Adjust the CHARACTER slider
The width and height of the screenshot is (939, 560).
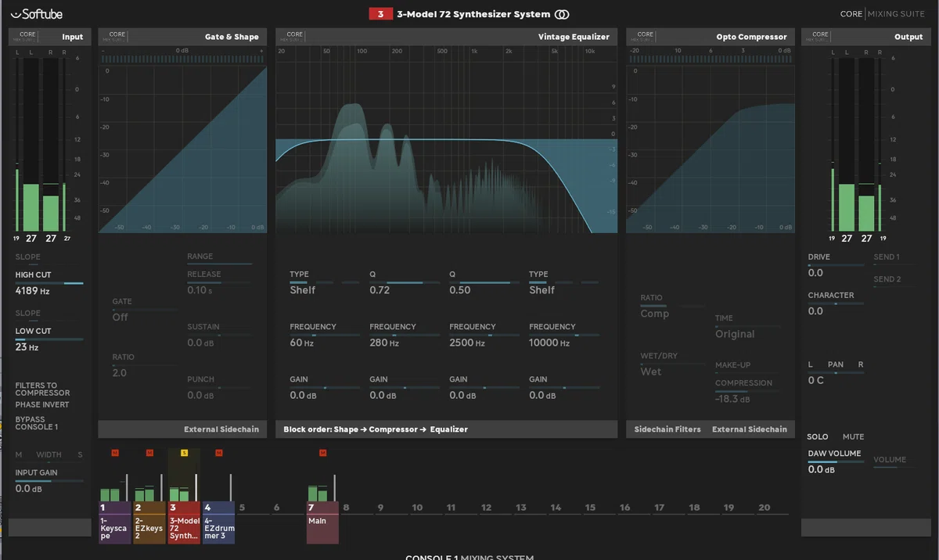click(836, 303)
